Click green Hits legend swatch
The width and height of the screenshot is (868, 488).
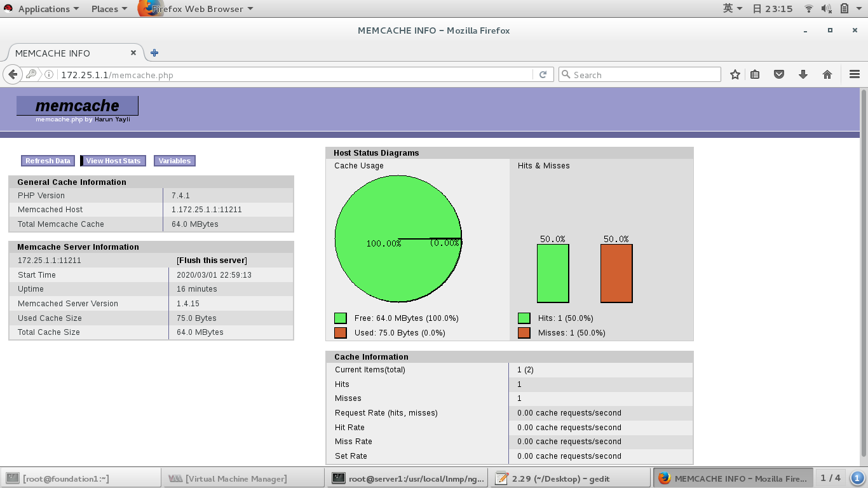tap(524, 318)
